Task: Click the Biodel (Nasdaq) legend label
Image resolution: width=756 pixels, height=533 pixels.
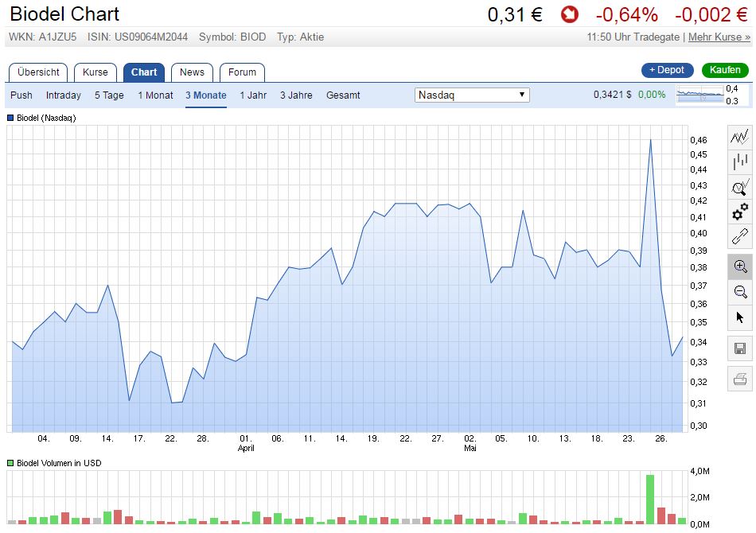Action: click(46, 118)
